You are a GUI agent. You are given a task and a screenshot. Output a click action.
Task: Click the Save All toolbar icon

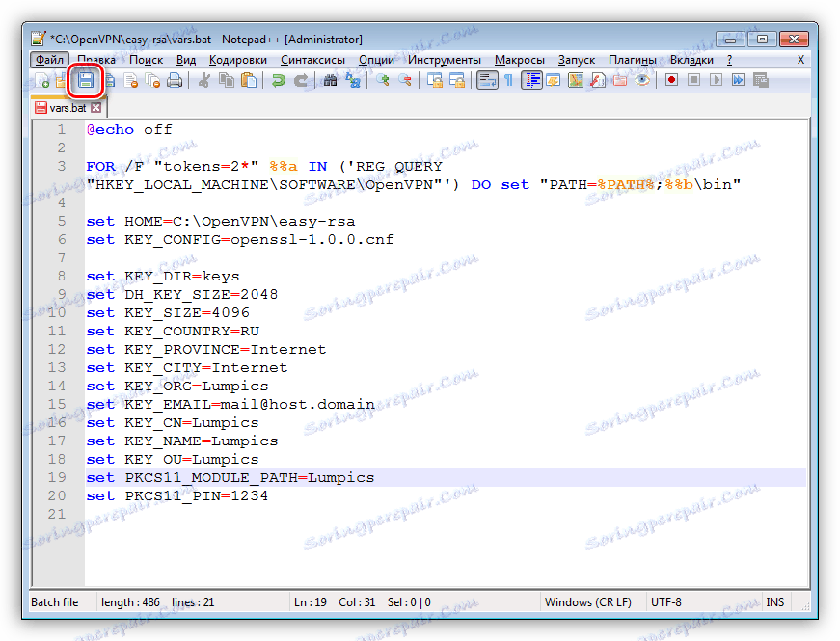point(109,80)
